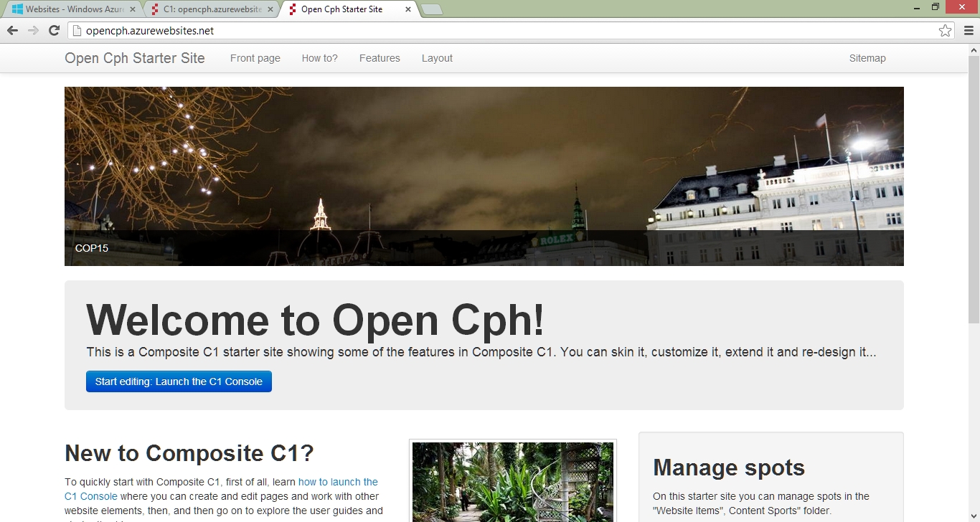This screenshot has height=522, width=980.
Task: Click the address bar URL field
Action: point(502,31)
